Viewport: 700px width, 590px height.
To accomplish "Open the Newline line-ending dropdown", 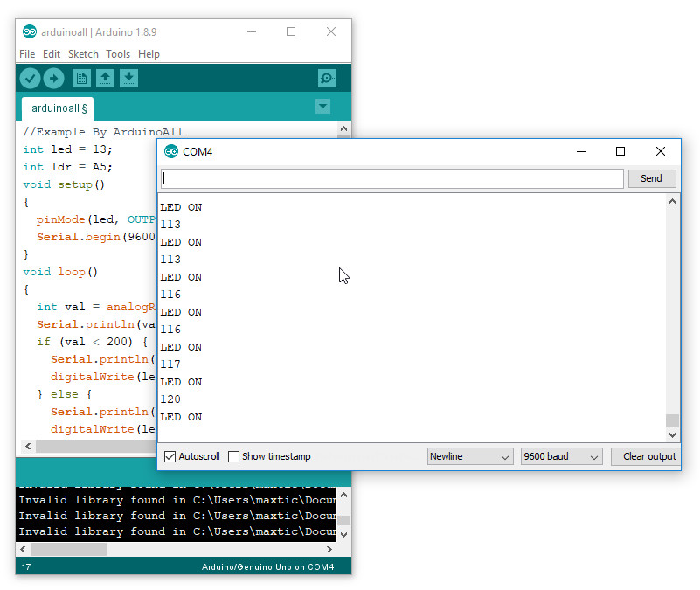I will [x=470, y=456].
